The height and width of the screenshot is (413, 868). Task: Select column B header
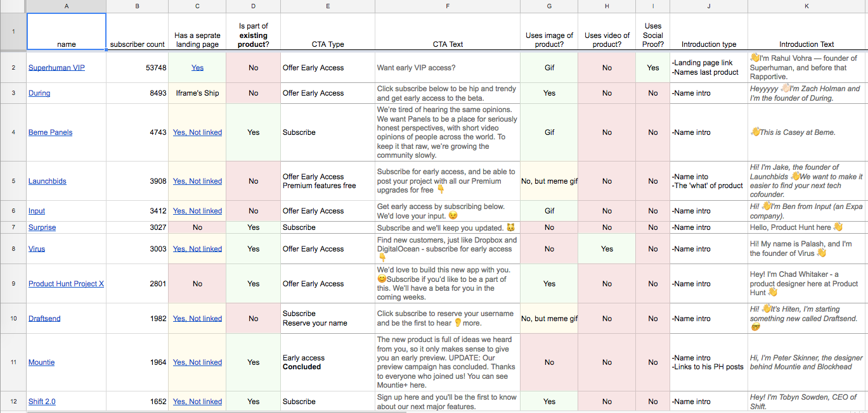pos(137,6)
